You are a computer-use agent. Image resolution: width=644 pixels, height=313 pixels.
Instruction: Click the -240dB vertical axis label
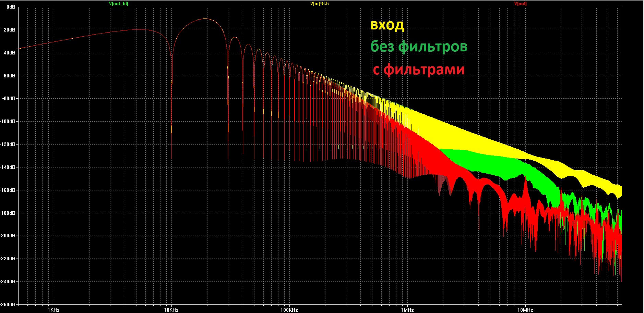coord(8,281)
